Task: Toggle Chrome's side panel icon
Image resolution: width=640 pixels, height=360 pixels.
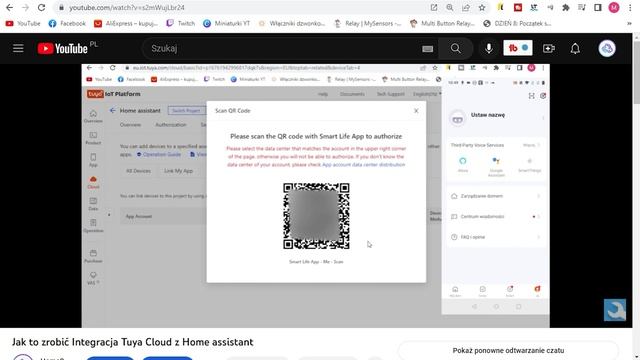Action: click(598, 7)
